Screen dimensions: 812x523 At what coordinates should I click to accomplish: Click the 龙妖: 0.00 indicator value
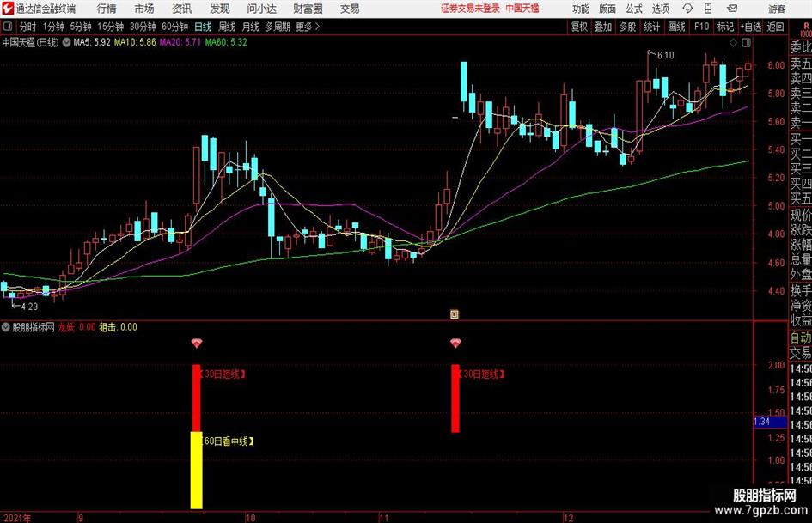click(x=76, y=327)
